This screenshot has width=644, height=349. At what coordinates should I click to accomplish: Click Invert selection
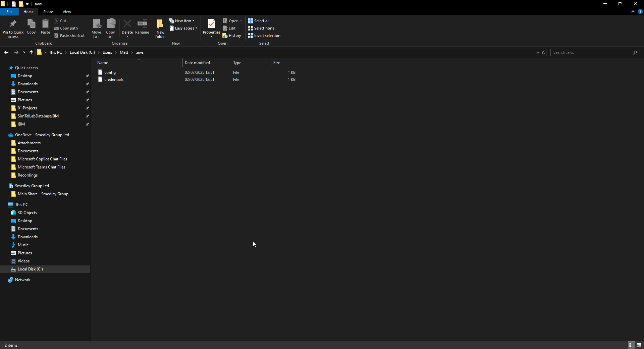tap(264, 36)
